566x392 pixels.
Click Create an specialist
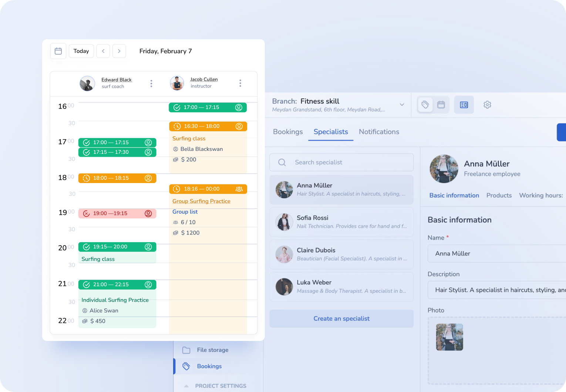(341, 318)
